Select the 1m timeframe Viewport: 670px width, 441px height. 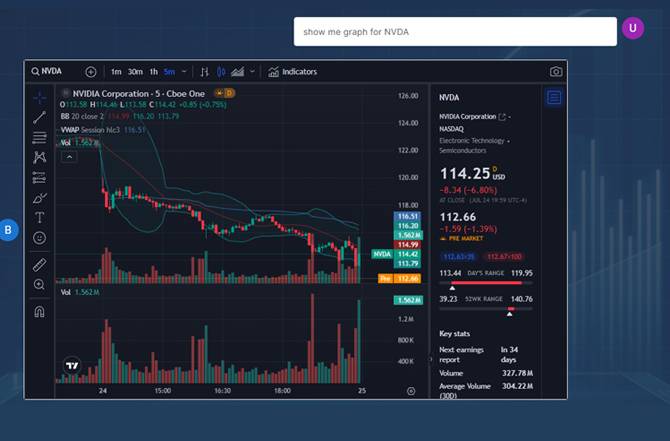pyautogui.click(x=116, y=72)
